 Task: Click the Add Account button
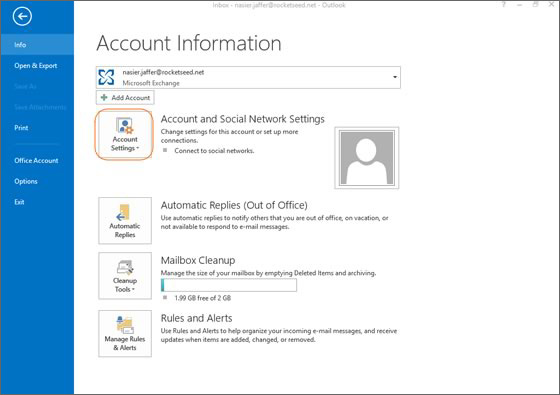(x=125, y=98)
